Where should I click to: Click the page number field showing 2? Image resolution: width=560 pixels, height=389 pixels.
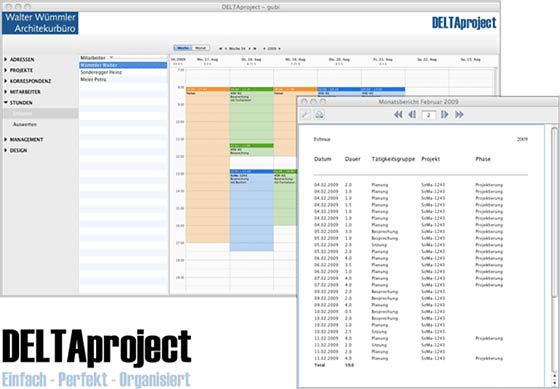coord(429,115)
